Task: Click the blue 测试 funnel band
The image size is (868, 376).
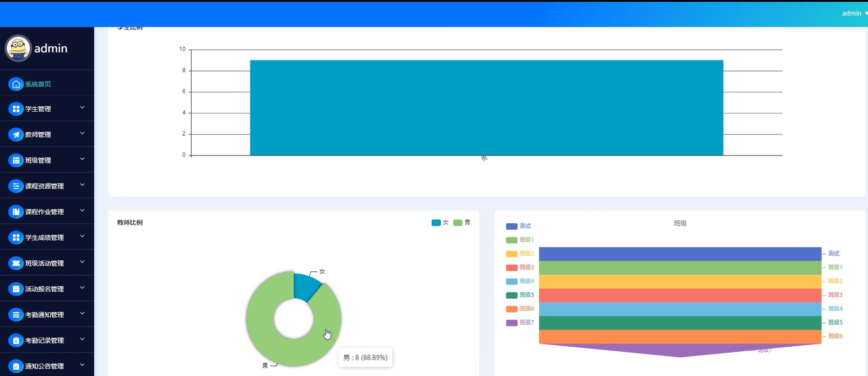Action: 680,254
